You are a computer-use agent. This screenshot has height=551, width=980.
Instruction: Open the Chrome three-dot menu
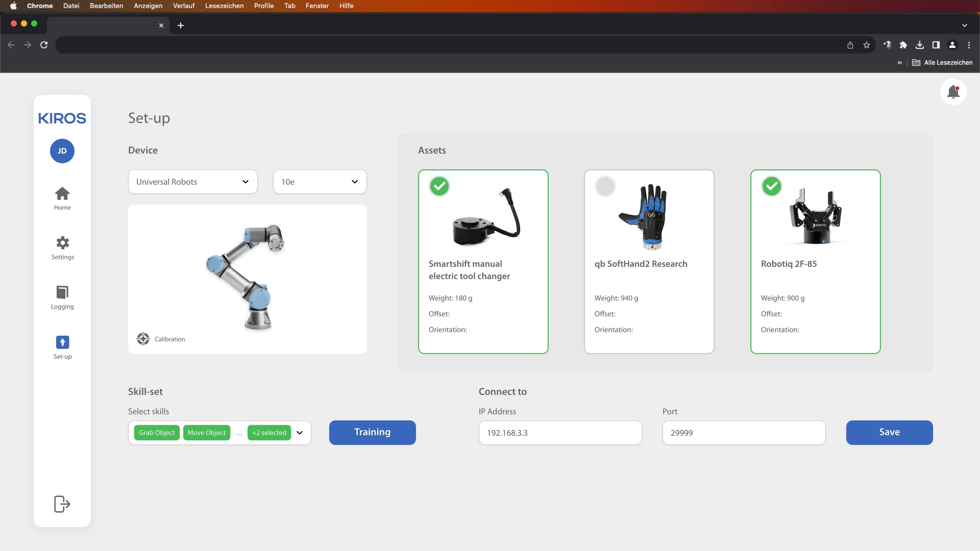(969, 45)
